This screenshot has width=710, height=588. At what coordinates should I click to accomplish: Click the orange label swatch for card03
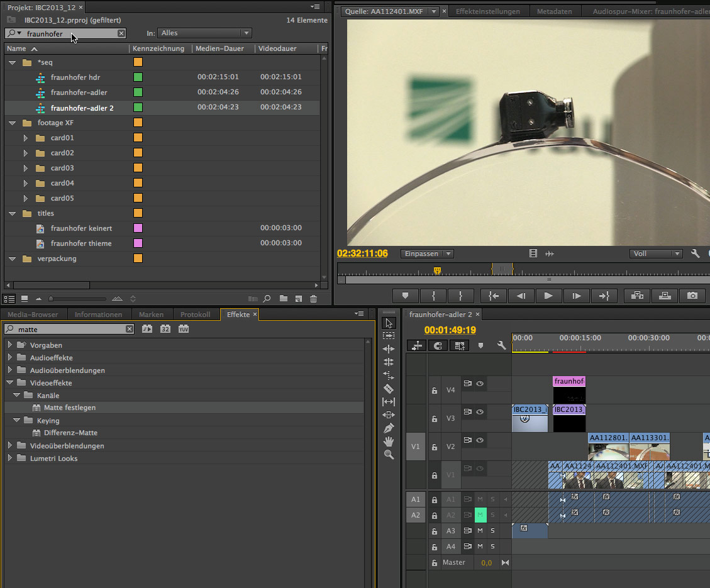[138, 168]
